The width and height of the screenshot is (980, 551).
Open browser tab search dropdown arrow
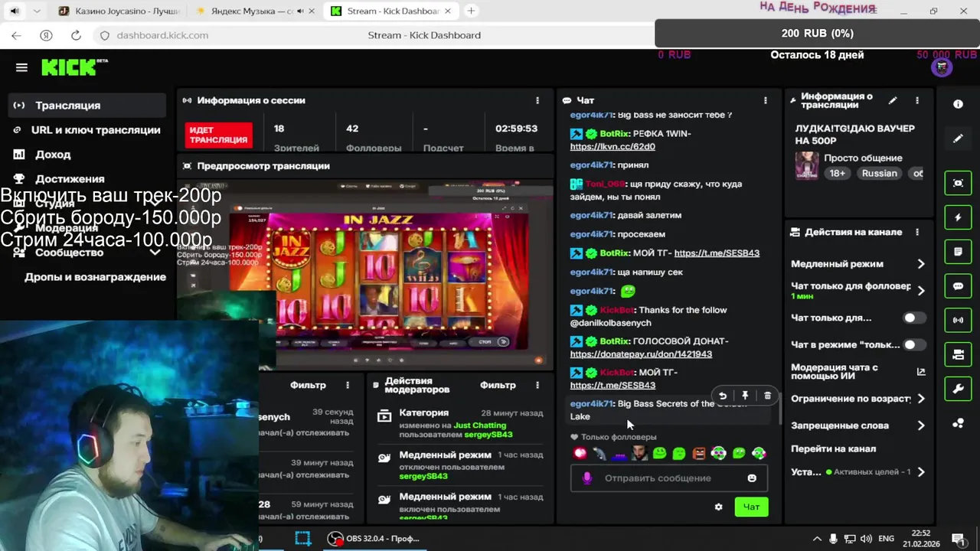click(36, 11)
